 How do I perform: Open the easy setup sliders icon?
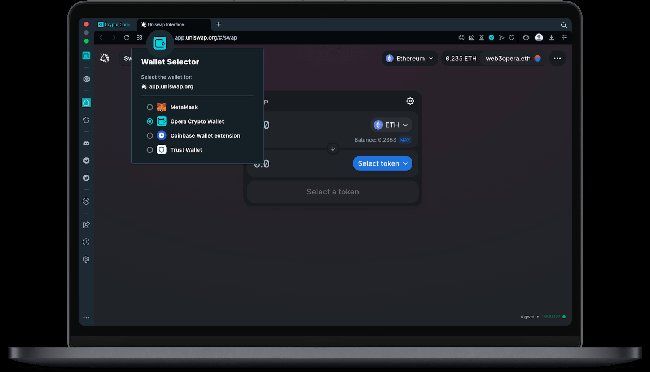click(564, 38)
